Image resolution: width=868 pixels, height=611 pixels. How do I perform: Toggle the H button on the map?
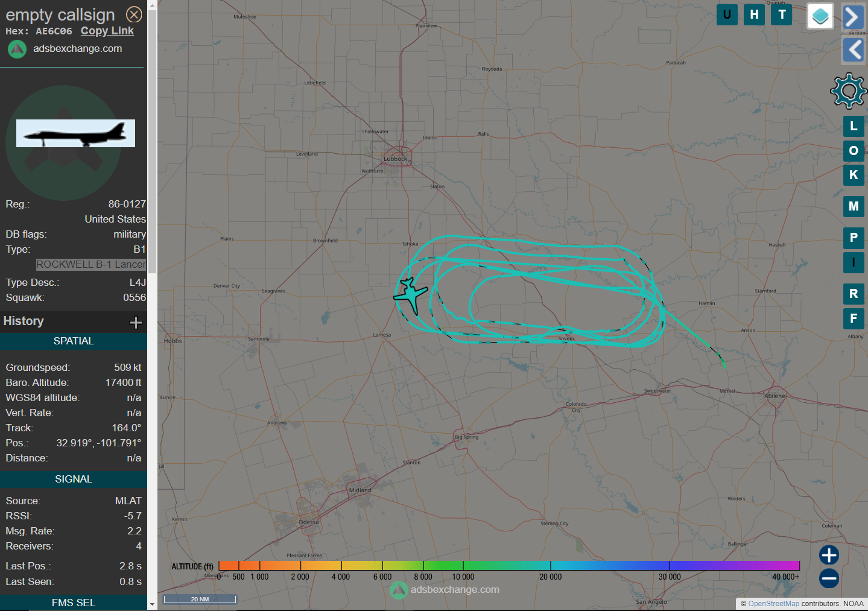(755, 14)
